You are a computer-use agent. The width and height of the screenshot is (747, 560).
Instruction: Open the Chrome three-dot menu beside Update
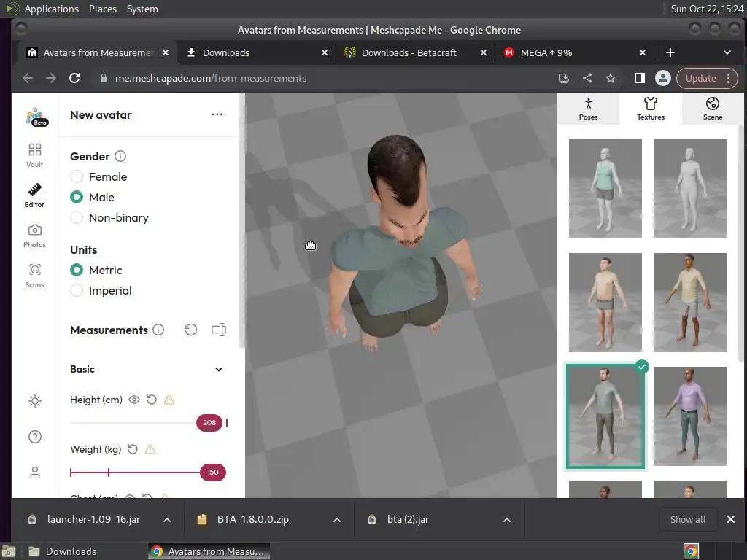click(x=729, y=78)
